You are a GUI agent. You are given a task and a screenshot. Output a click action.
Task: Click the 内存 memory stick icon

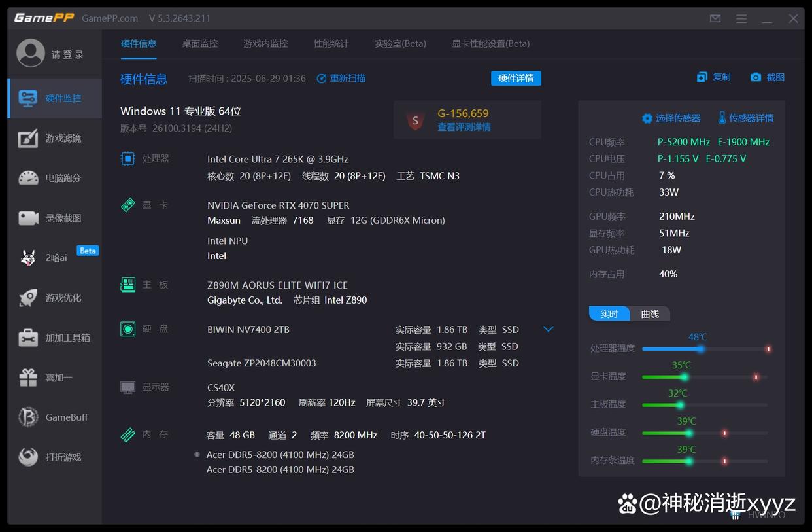[x=128, y=434]
